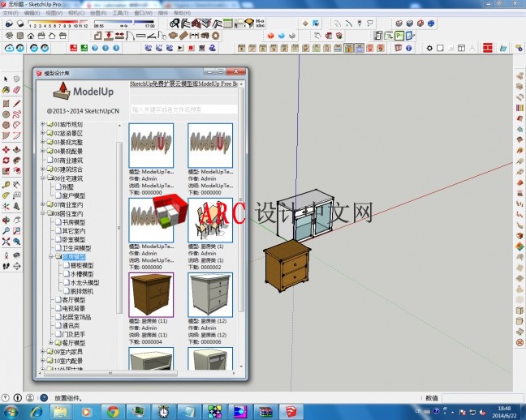This screenshot has height=420, width=526.
Task: Click the 数值 value input box
Action: click(x=483, y=398)
